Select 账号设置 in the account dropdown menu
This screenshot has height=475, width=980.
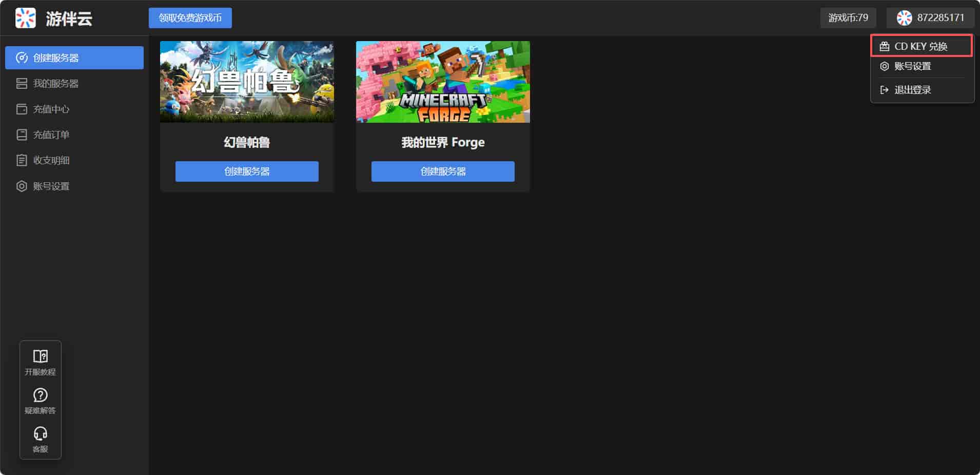912,66
